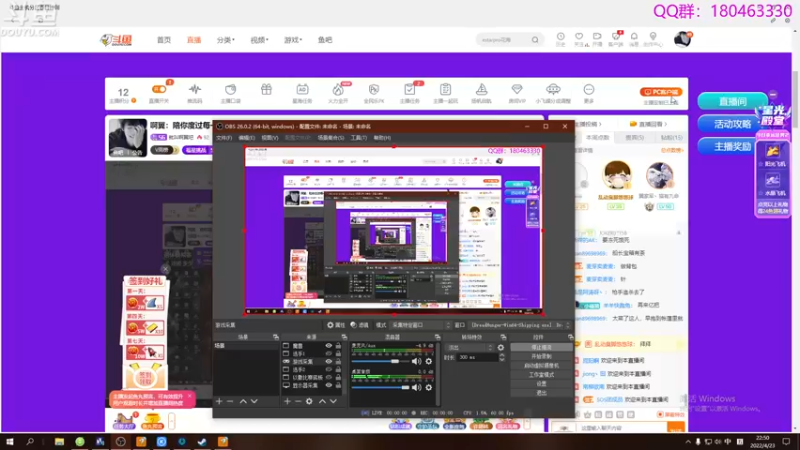This screenshot has width=800, height=450.
Task: Remove the selected OBS scene
Action: tap(230, 402)
